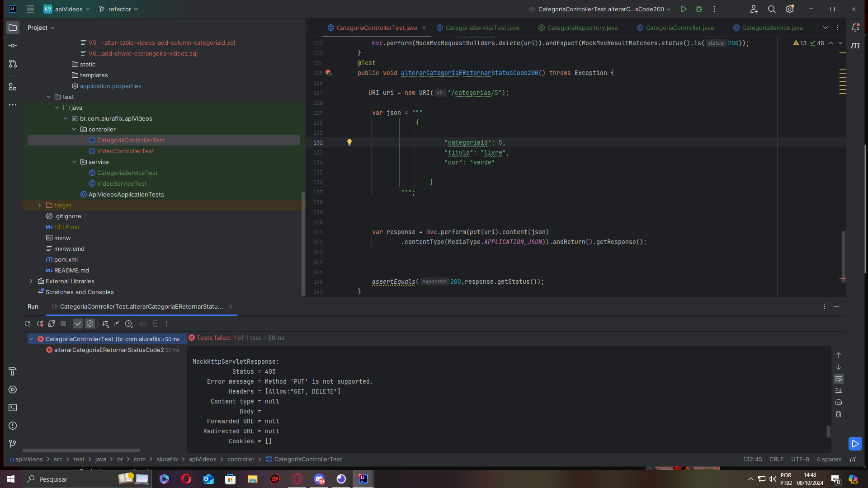
Task: Open the 4 spaces indent settings
Action: tap(829, 459)
